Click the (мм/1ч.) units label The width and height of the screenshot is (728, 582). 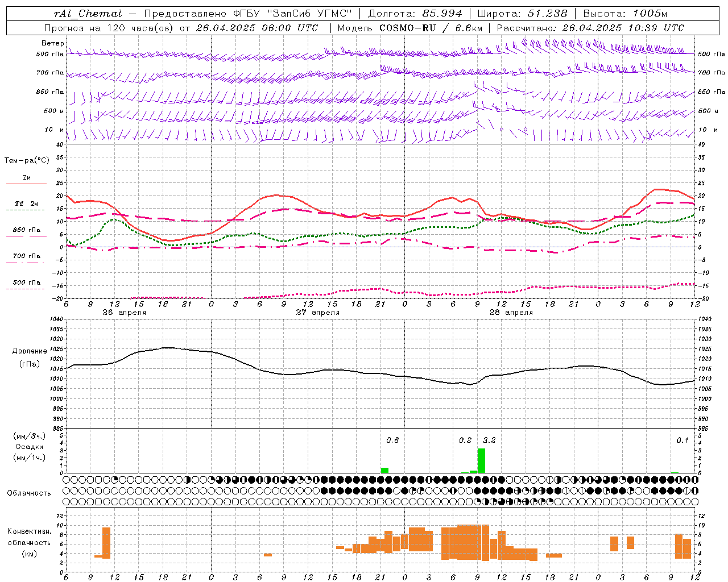coord(29,458)
